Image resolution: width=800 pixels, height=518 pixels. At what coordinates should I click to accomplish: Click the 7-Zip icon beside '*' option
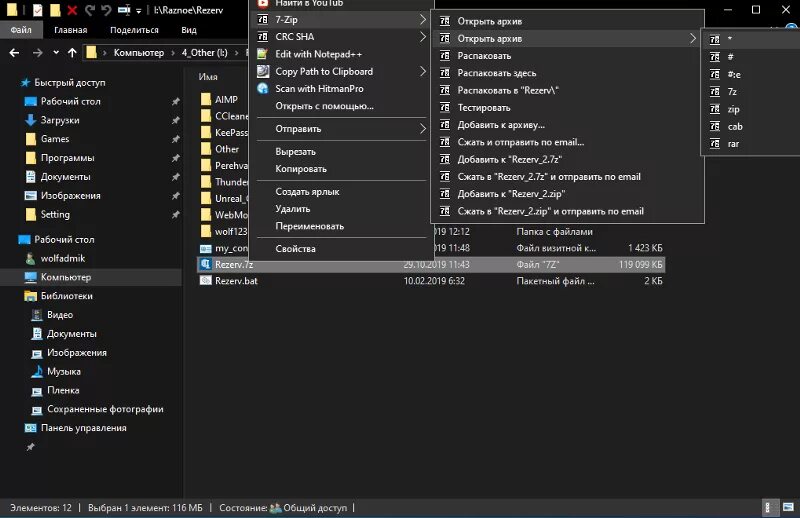click(x=715, y=39)
